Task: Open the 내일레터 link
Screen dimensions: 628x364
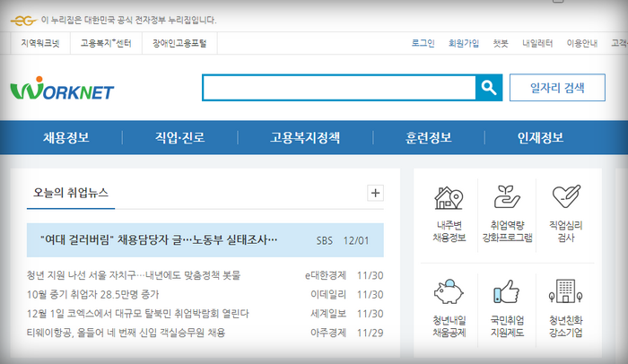Action: coord(537,43)
